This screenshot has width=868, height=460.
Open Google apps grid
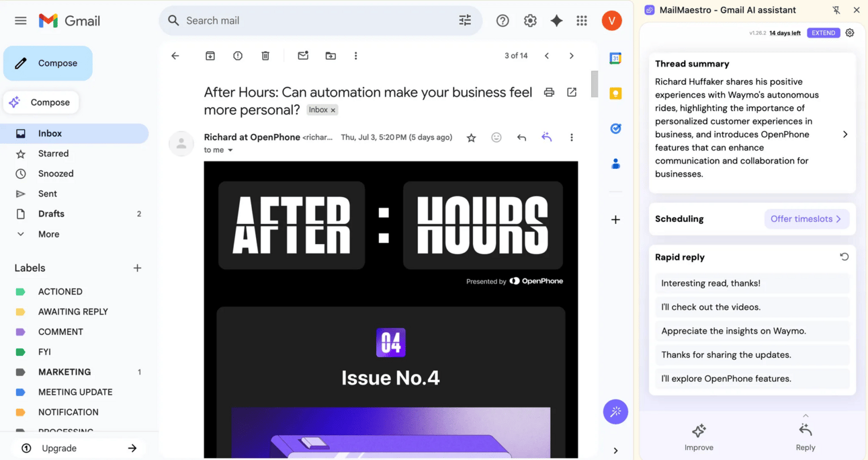point(582,21)
